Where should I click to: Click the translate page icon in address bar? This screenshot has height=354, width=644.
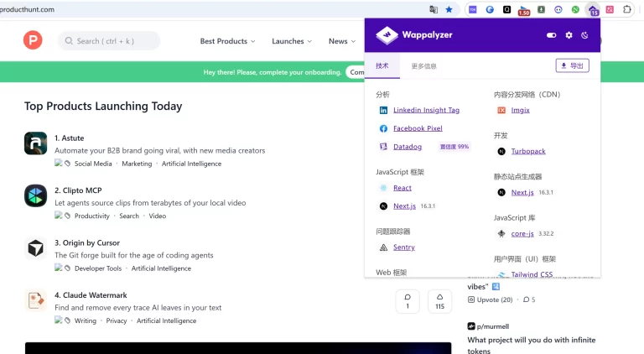coord(434,9)
